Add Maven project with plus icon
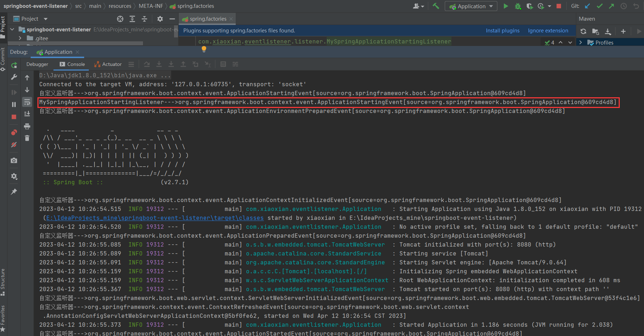 pyautogui.click(x=623, y=31)
